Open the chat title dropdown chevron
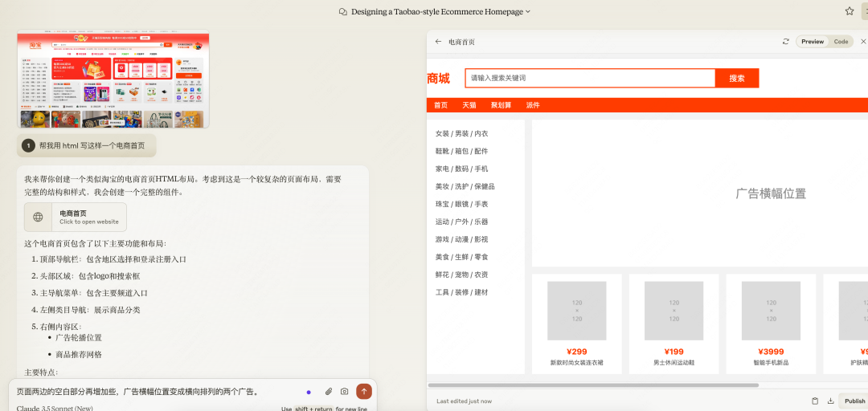The height and width of the screenshot is (411, 868). coord(527,11)
